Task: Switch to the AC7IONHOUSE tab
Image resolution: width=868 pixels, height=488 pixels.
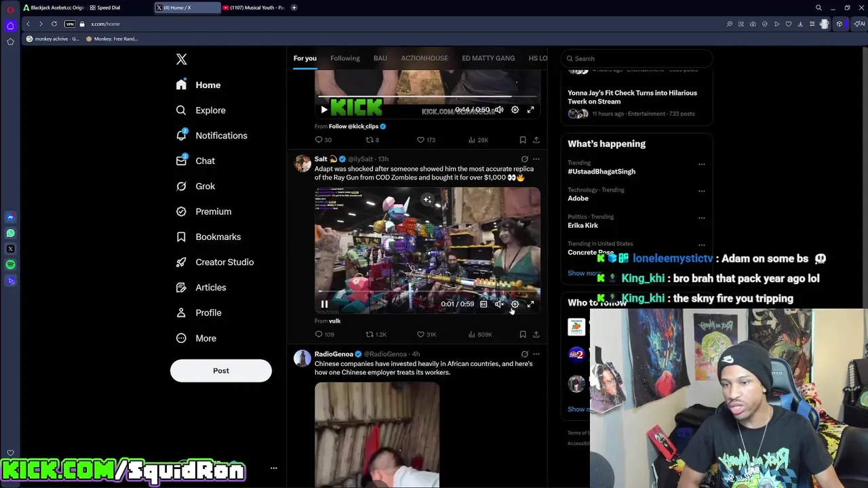Action: pyautogui.click(x=425, y=58)
